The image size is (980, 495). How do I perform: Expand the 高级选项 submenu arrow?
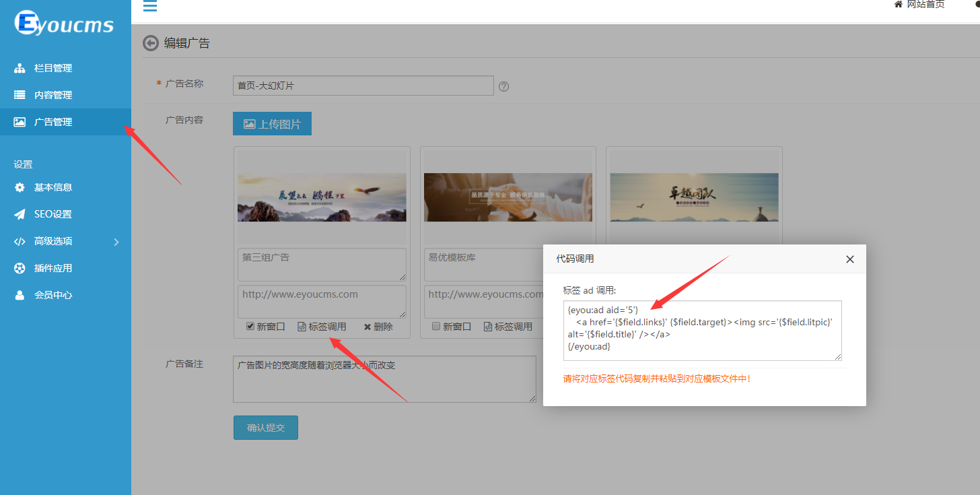pyautogui.click(x=116, y=242)
